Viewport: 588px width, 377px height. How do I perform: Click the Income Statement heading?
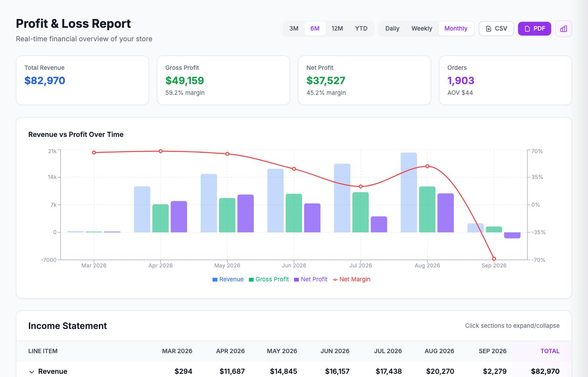[x=68, y=326]
